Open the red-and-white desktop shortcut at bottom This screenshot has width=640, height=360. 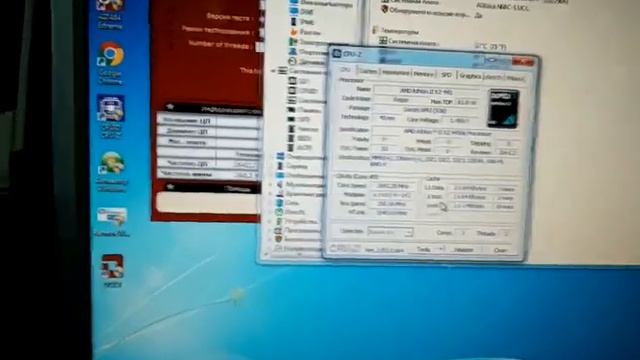112,270
